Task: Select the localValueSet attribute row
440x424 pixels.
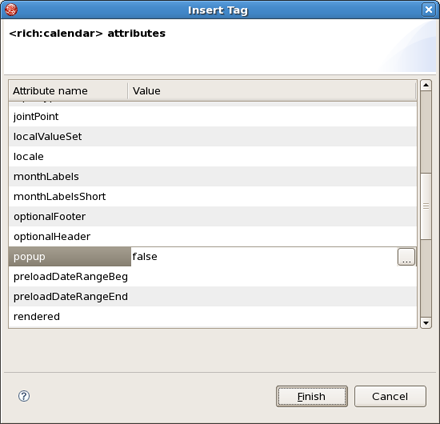Action: (x=213, y=136)
